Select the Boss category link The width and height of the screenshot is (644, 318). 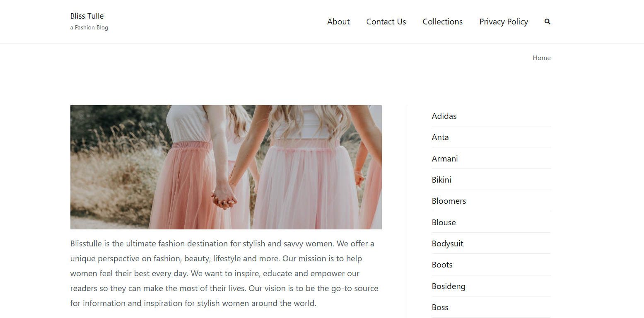[x=440, y=307]
